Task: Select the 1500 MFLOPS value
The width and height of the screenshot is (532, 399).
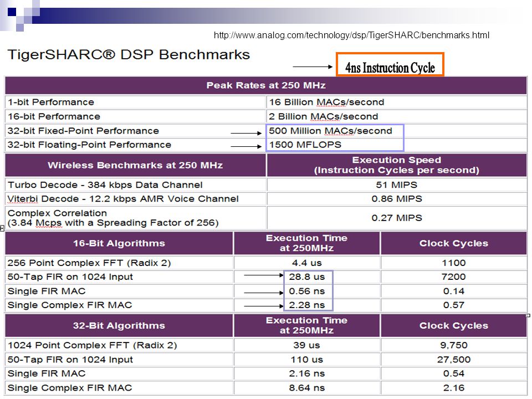Action: tap(305, 145)
